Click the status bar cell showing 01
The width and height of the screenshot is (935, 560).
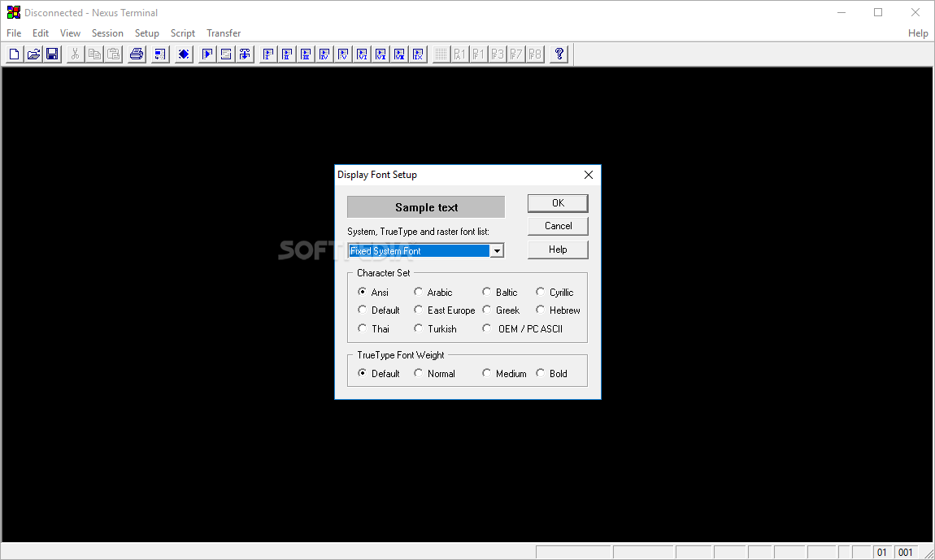(882, 552)
